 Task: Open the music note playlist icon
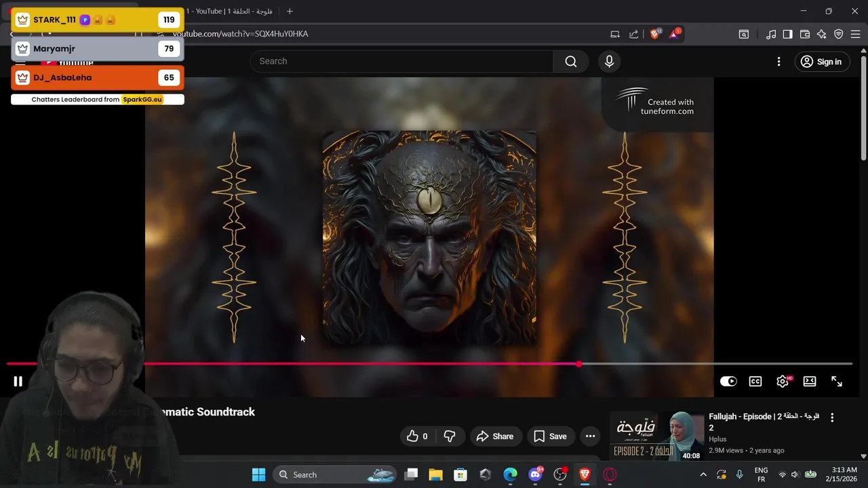pos(771,34)
